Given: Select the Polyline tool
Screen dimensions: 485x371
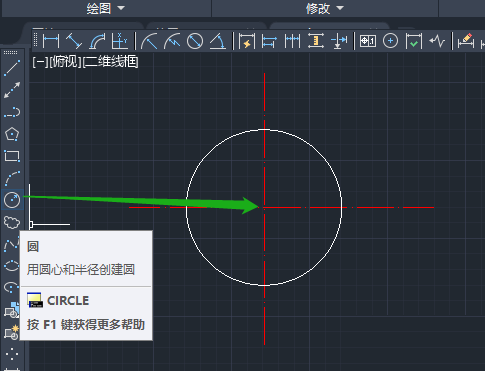Looking at the screenshot, I should pyautogui.click(x=12, y=112).
